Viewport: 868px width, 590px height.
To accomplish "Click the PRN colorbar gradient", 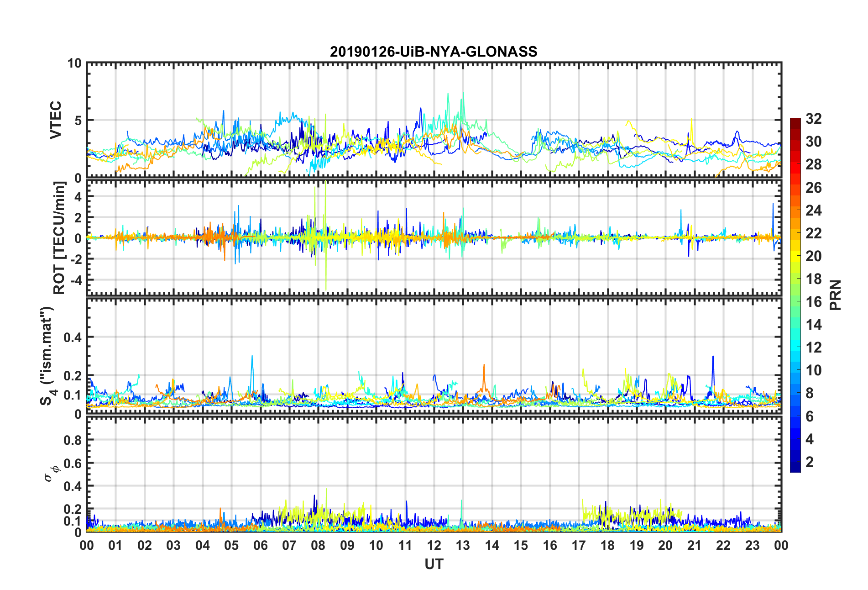I will tap(795, 295).
